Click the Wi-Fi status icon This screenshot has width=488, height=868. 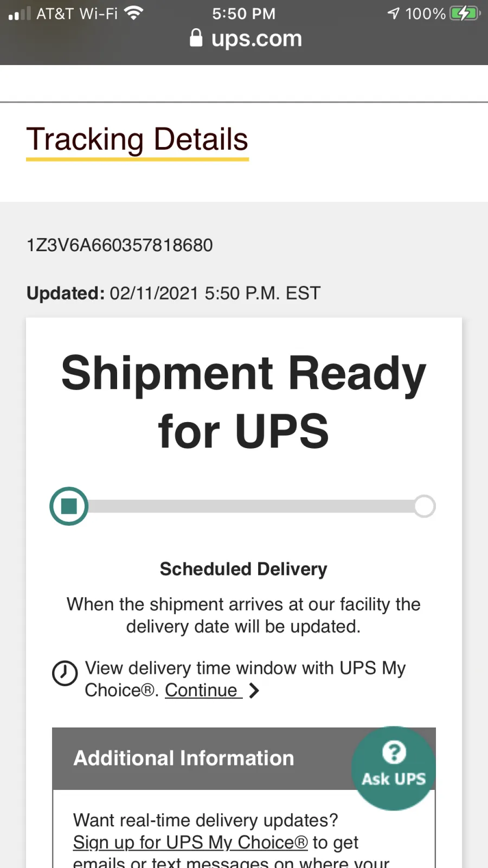tap(133, 13)
